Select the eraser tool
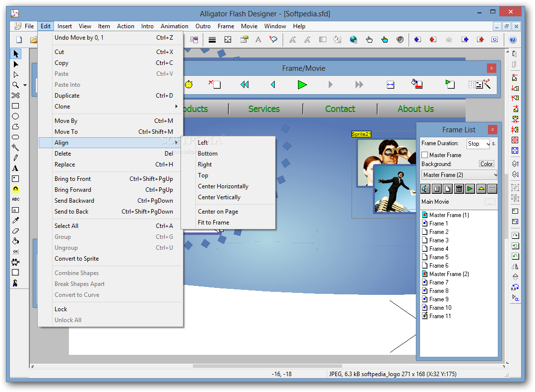The width and height of the screenshot is (535, 392). [x=15, y=231]
